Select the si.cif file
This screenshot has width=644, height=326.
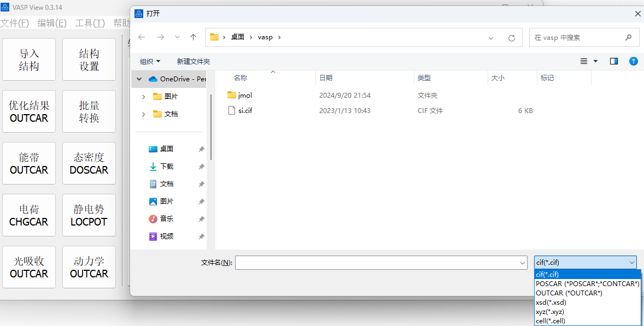pyautogui.click(x=245, y=110)
